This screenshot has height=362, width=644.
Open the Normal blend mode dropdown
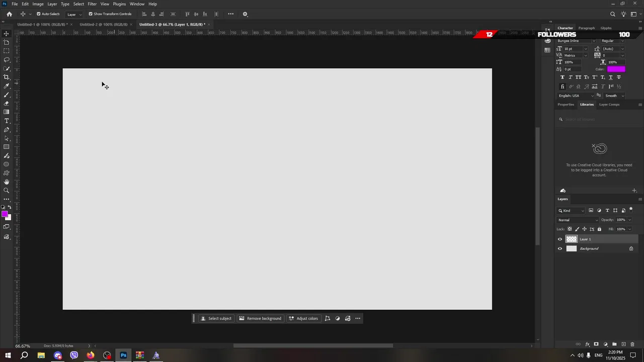pyautogui.click(x=578, y=220)
